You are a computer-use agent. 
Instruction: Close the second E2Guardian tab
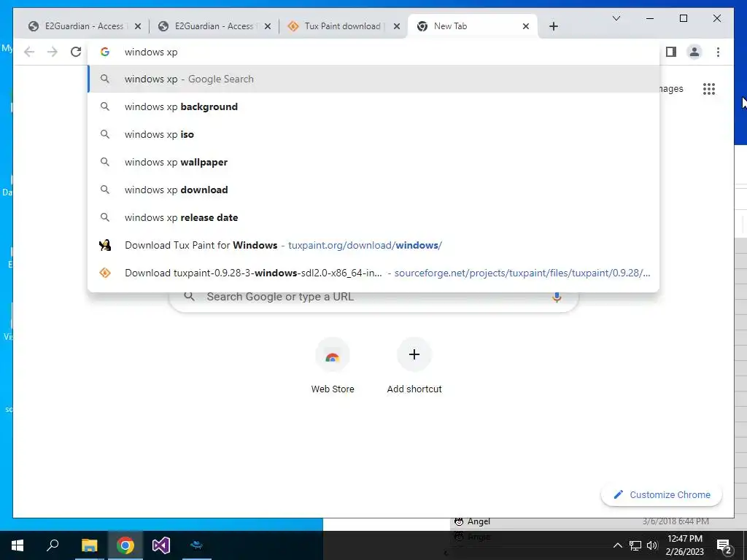(x=267, y=27)
